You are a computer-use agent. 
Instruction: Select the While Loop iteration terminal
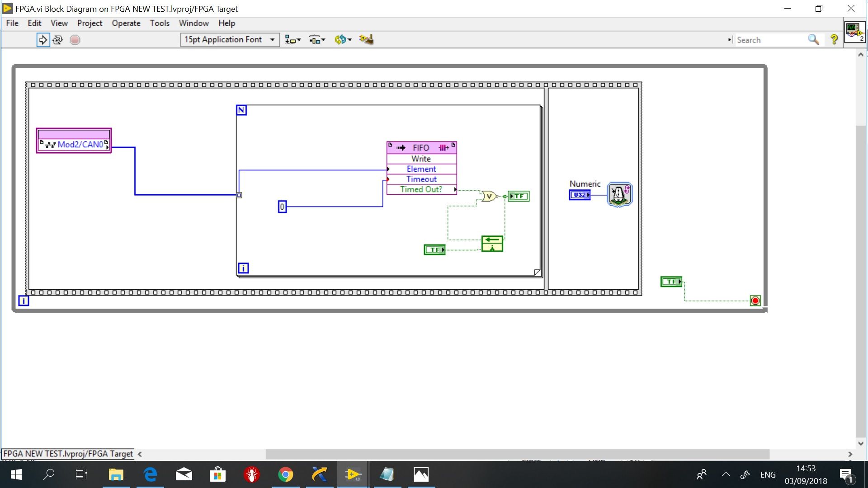click(24, 300)
